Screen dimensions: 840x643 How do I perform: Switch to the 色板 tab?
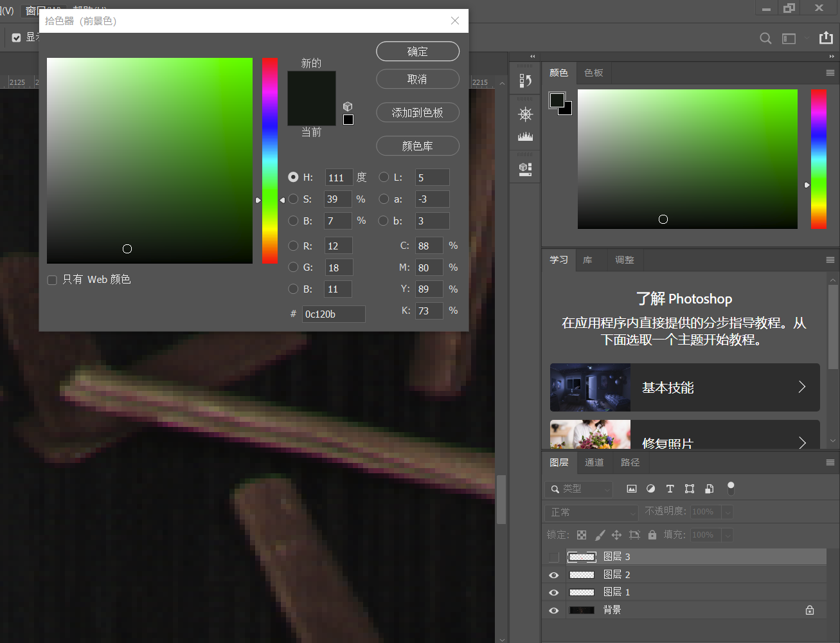[593, 73]
